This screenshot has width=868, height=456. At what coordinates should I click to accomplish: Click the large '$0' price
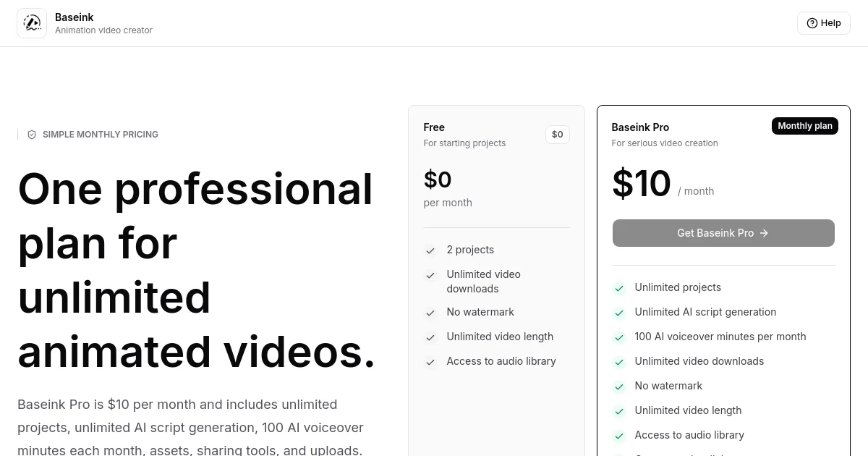[x=438, y=180]
